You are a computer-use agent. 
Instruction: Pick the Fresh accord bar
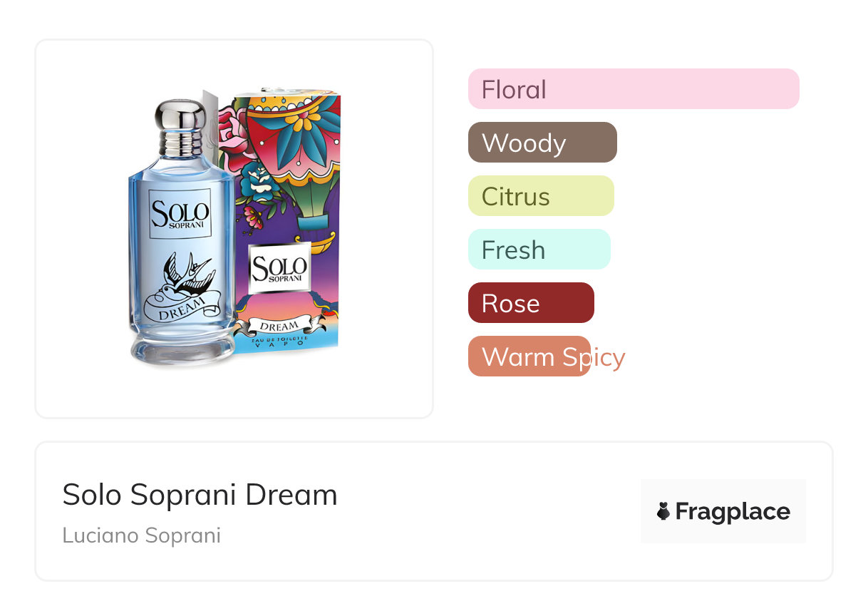tap(539, 250)
